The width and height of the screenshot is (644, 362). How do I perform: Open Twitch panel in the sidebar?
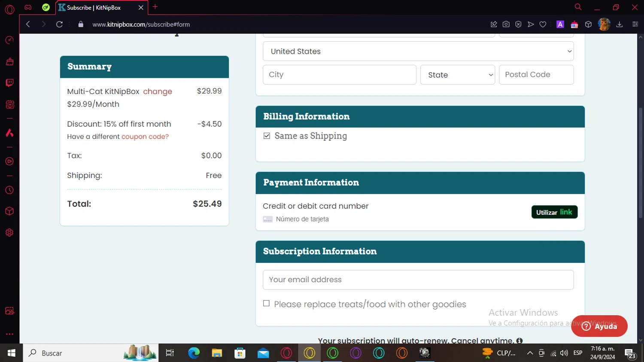(x=9, y=83)
